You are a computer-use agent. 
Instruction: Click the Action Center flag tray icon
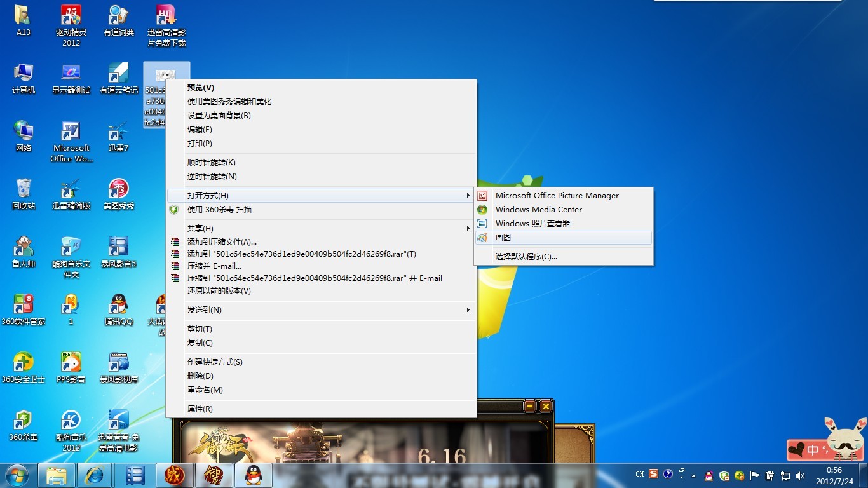[x=755, y=475]
